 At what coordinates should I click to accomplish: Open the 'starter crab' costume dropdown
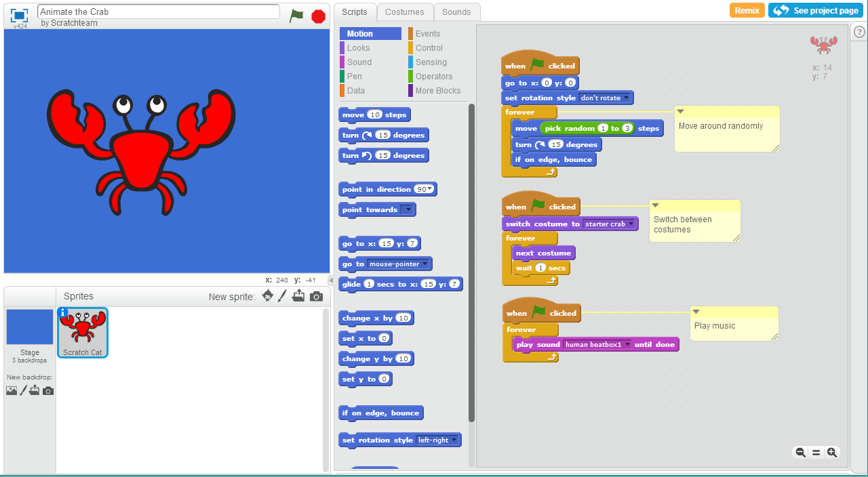click(x=631, y=224)
